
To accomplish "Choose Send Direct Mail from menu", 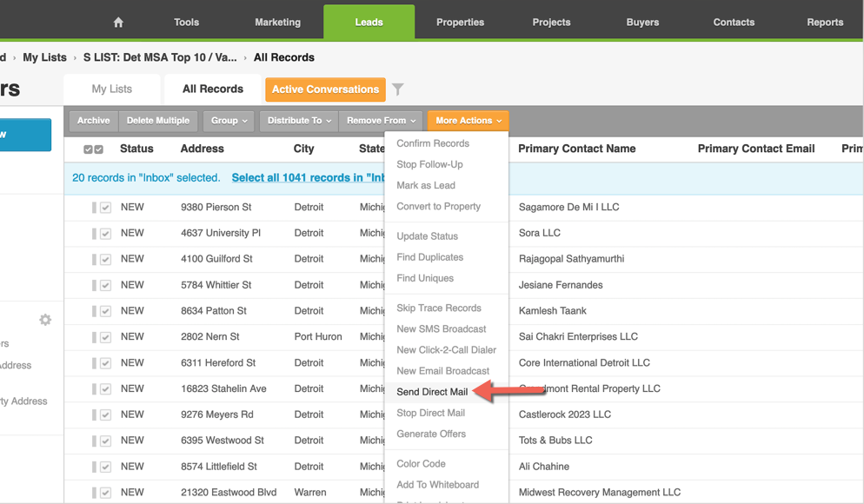I will (x=432, y=392).
